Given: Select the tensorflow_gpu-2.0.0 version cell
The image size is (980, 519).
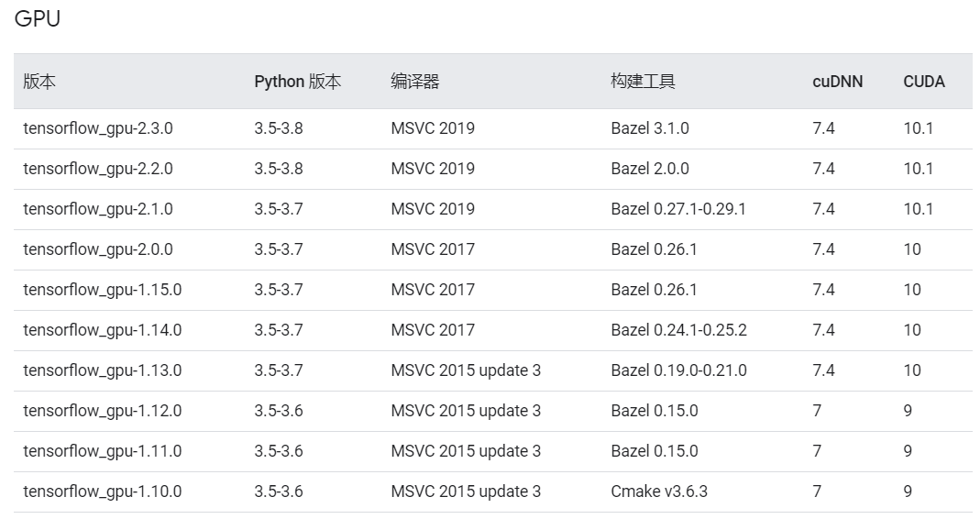Looking at the screenshot, I should point(97,249).
